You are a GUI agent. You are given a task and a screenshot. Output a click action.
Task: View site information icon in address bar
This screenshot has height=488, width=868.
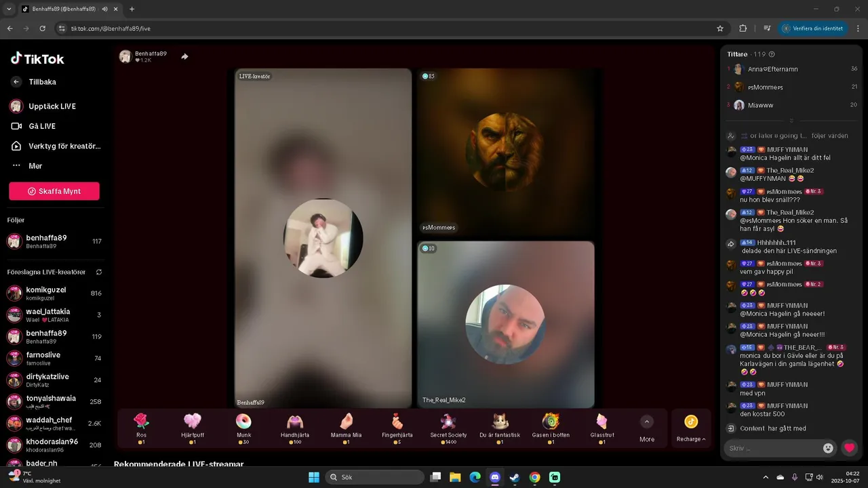(x=62, y=28)
